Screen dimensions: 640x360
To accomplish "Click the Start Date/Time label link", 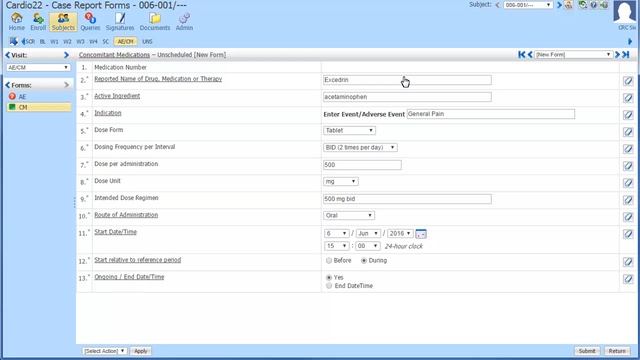I will pyautogui.click(x=116, y=232).
